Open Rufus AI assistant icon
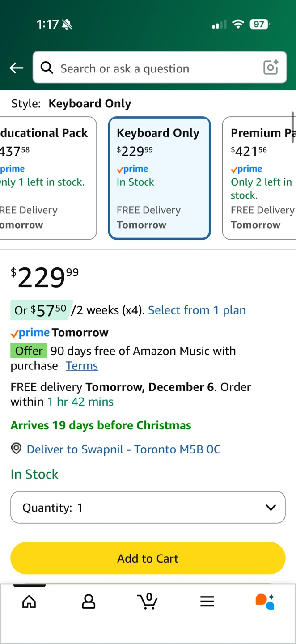The height and width of the screenshot is (644, 296). [265, 602]
